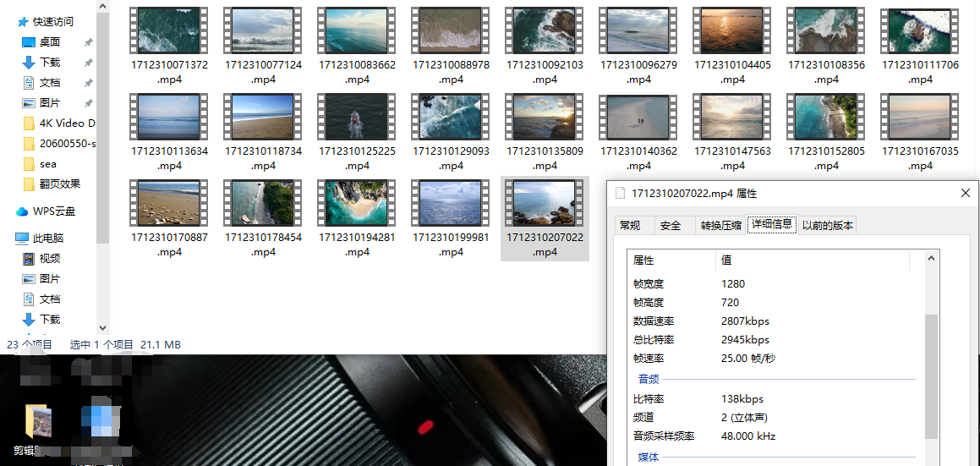The width and height of the screenshot is (980, 466).
Task: Click the Downloads arrow icon under Quick Access
Action: [29, 63]
